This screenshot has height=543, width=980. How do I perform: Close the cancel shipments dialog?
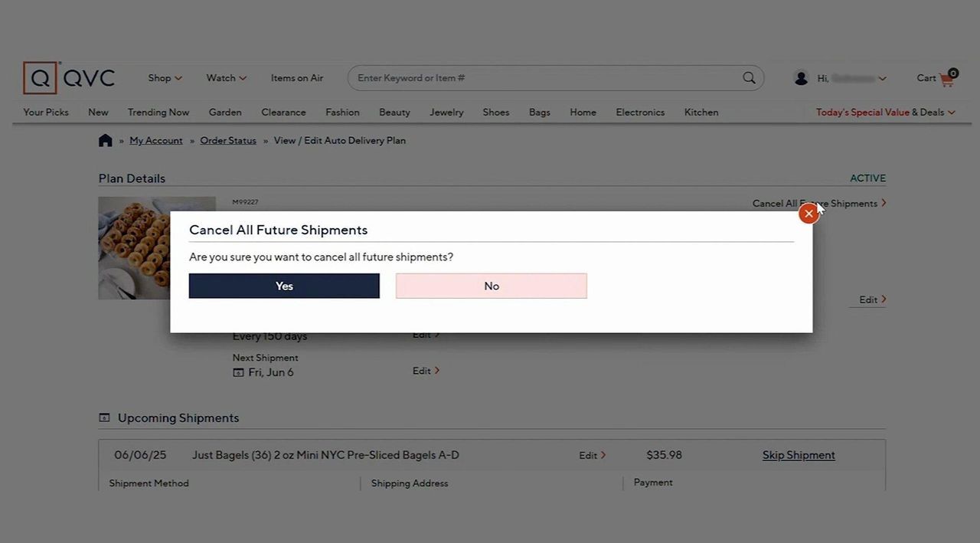[x=808, y=214]
